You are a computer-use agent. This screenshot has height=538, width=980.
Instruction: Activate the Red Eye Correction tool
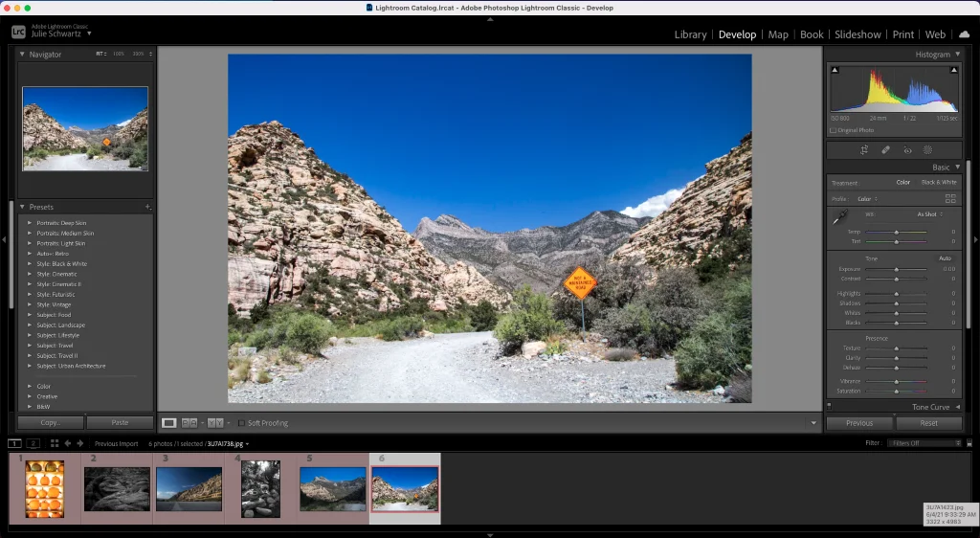coord(907,150)
